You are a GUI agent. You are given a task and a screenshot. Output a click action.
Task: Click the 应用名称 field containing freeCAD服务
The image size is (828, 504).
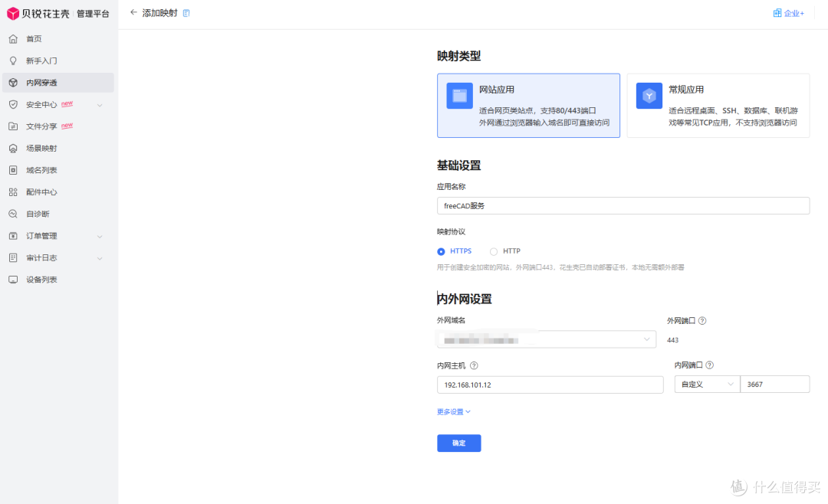point(623,206)
